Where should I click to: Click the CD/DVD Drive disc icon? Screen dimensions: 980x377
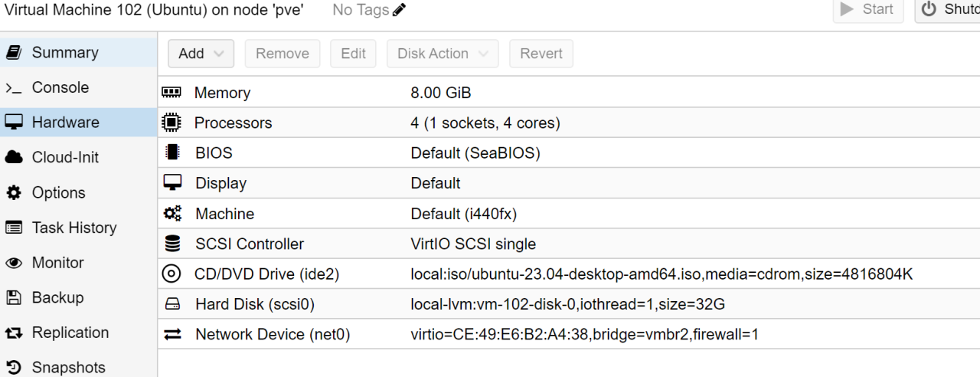pos(172,274)
